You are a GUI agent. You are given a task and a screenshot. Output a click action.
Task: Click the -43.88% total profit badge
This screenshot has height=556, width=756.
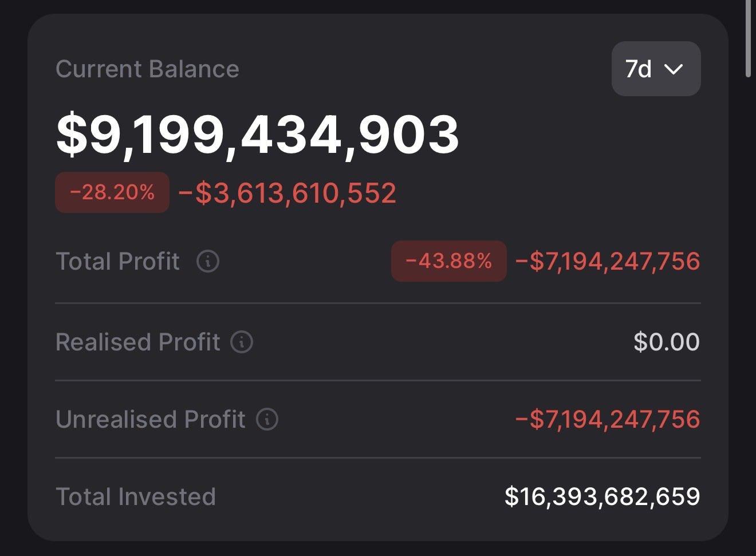point(448,261)
